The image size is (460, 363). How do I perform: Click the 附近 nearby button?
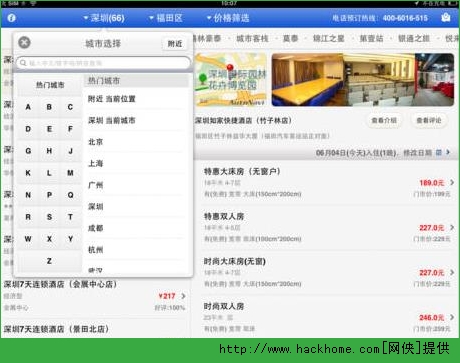click(175, 44)
